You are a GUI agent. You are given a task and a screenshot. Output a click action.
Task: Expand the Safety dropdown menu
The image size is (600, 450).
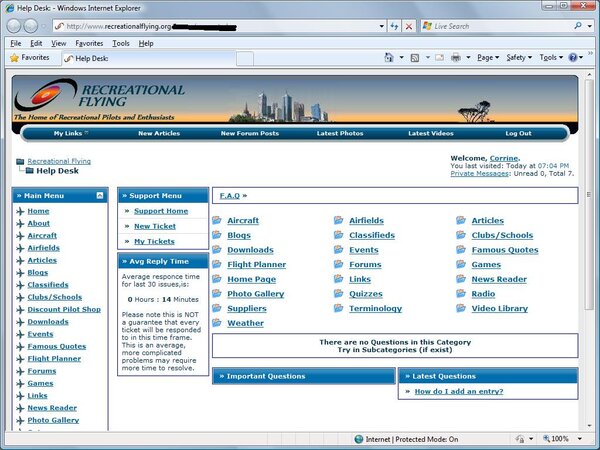tap(520, 58)
